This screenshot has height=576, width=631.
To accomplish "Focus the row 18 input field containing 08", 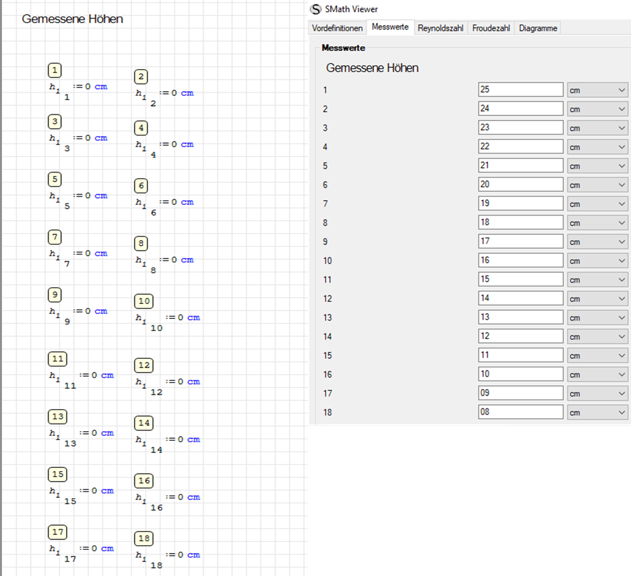I will click(x=520, y=413).
